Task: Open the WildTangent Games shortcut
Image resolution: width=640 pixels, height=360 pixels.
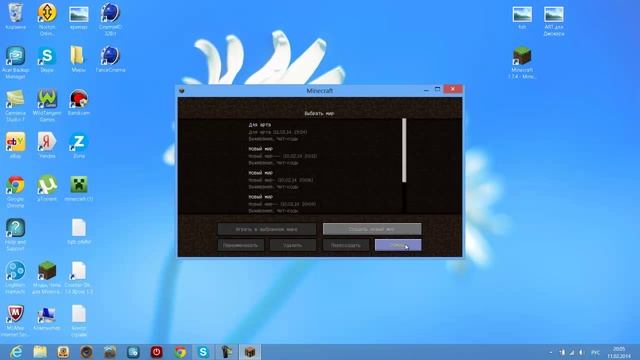Action: pos(47,106)
